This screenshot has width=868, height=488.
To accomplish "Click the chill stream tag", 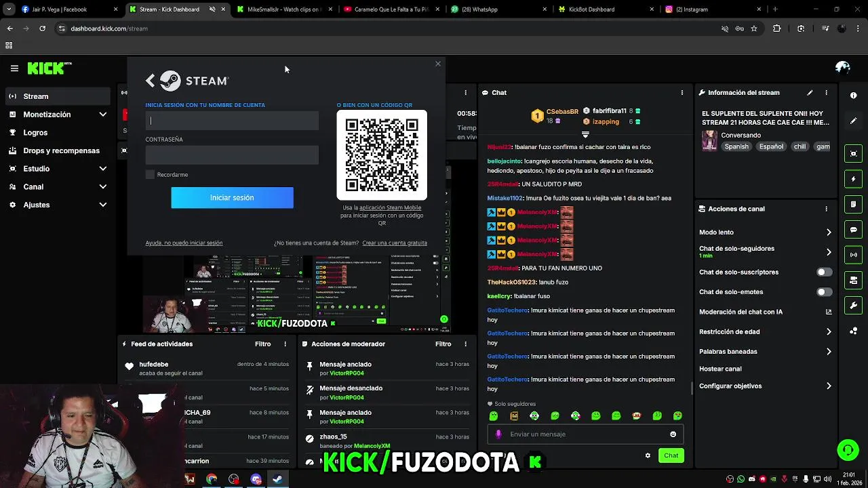I will coord(800,146).
